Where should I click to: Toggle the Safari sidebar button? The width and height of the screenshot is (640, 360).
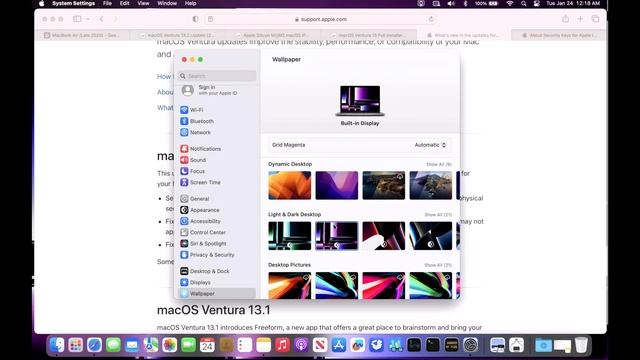(x=77, y=19)
